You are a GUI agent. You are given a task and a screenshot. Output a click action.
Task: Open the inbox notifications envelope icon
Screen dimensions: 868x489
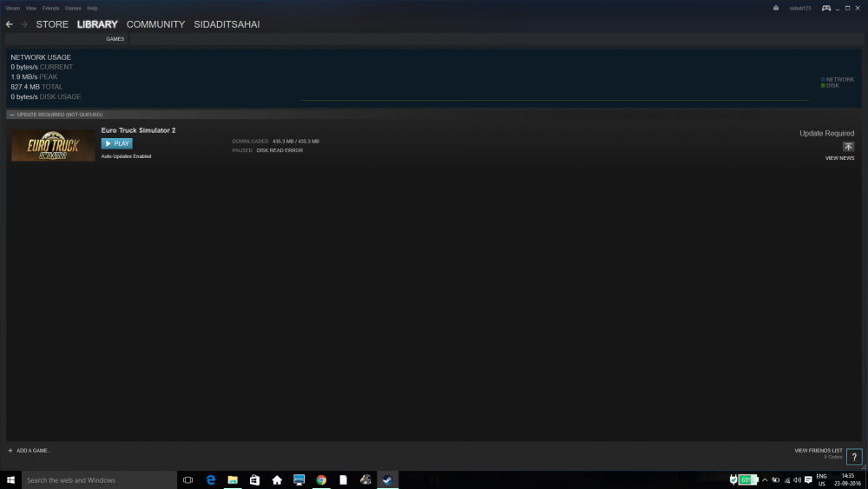point(775,8)
